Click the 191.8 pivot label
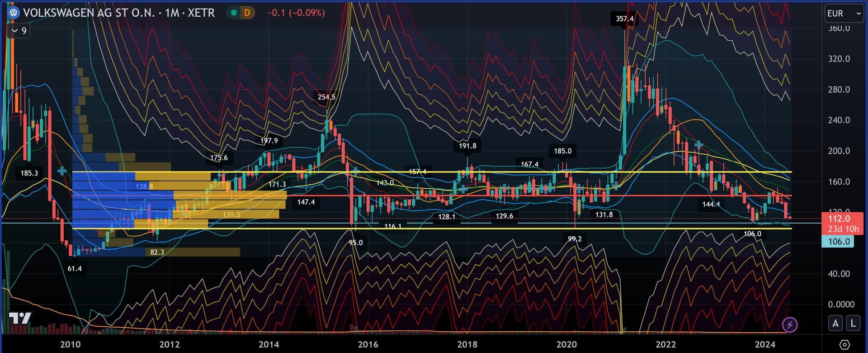This screenshot has width=868, height=353. (467, 146)
